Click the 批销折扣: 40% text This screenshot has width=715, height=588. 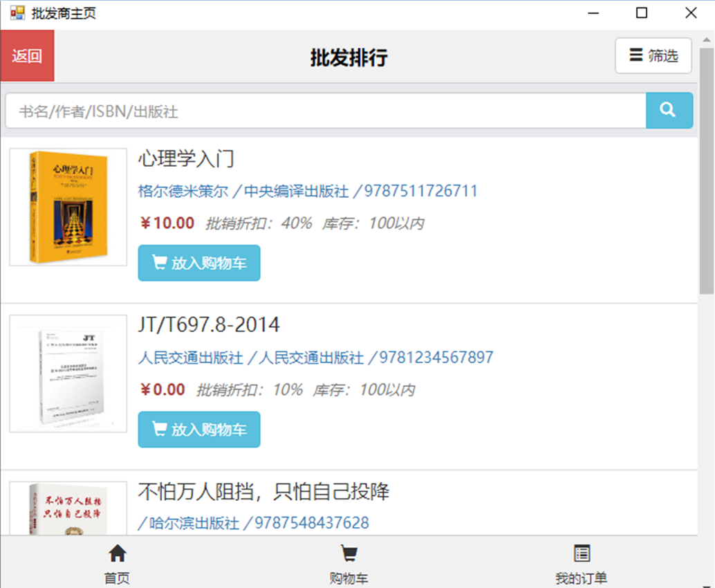tap(259, 223)
